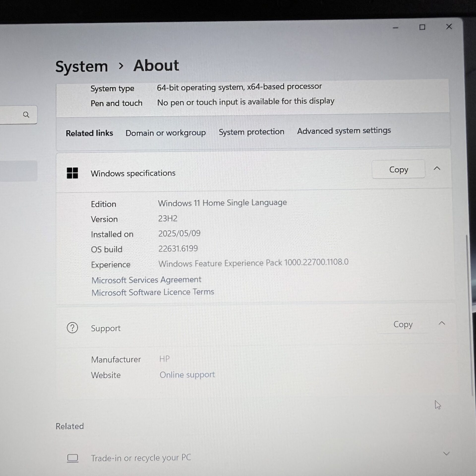Close the Settings window
Screen dimensions: 476x476
click(449, 27)
